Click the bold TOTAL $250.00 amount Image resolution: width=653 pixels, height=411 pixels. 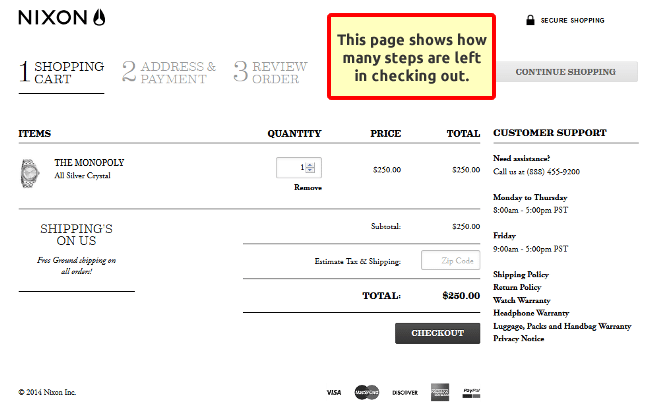click(x=461, y=296)
